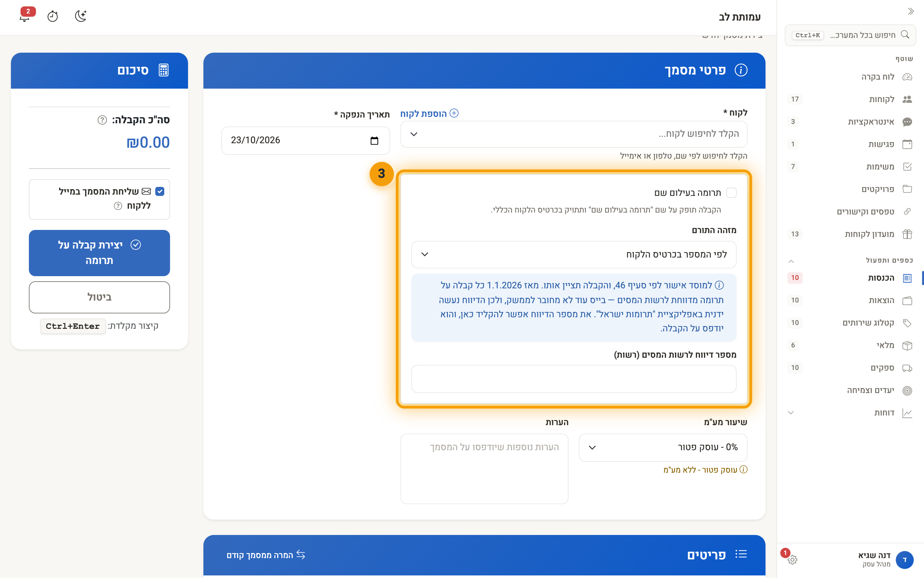
Task: Collapse sidebar with double-chevron icon
Action: pyautogui.click(x=911, y=12)
